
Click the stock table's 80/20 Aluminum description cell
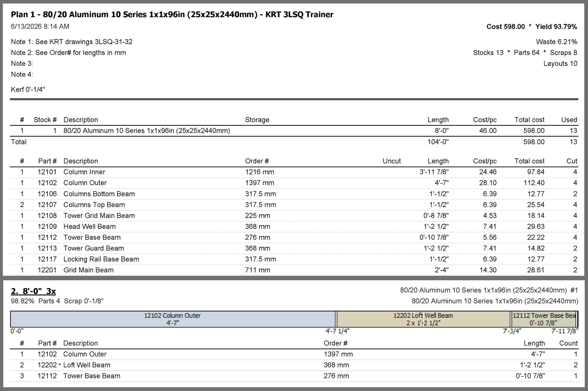(x=147, y=131)
